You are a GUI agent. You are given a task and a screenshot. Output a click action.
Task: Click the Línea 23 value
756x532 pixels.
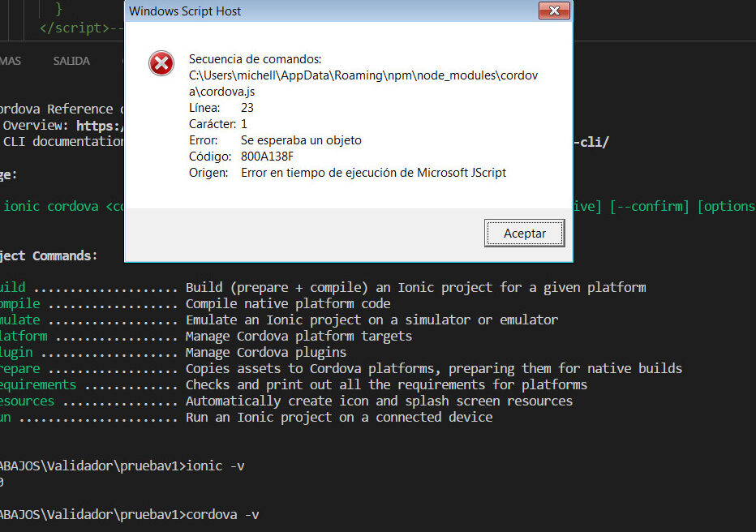pos(247,108)
